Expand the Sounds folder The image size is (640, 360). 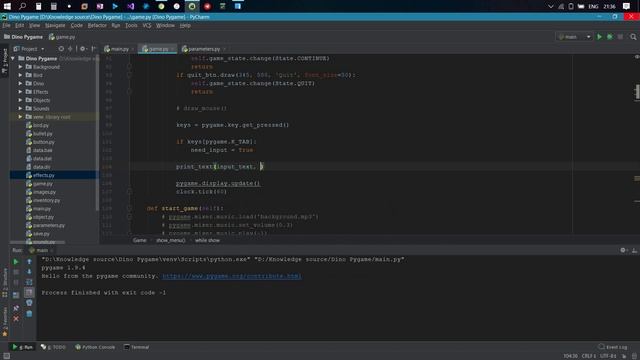click(x=20, y=109)
